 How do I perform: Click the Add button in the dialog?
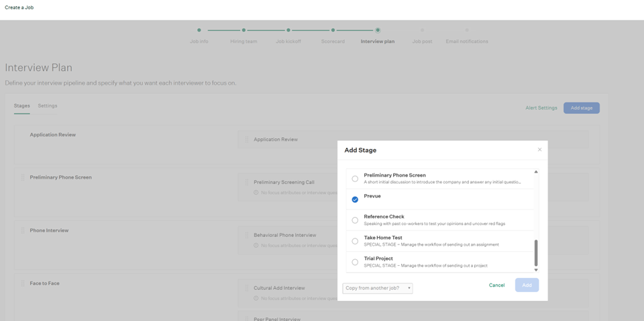click(527, 285)
